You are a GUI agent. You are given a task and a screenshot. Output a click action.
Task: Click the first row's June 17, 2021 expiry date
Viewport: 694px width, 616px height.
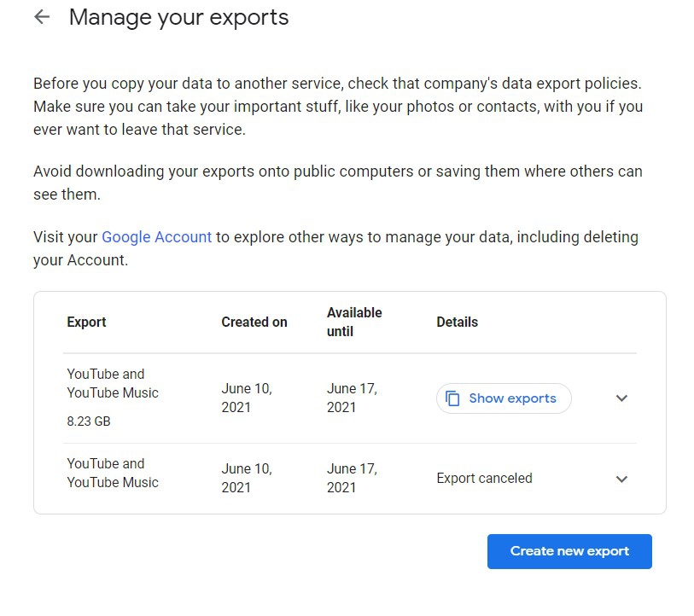pyautogui.click(x=352, y=398)
